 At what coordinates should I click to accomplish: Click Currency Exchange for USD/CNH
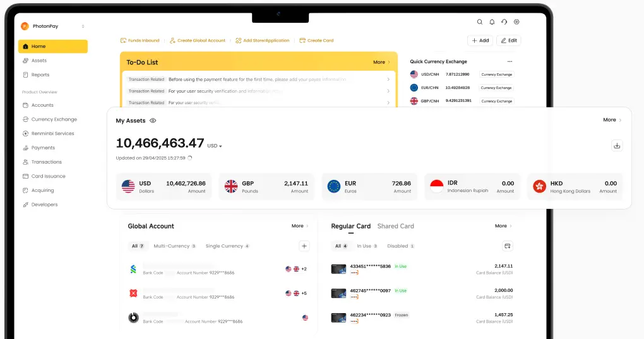point(496,74)
